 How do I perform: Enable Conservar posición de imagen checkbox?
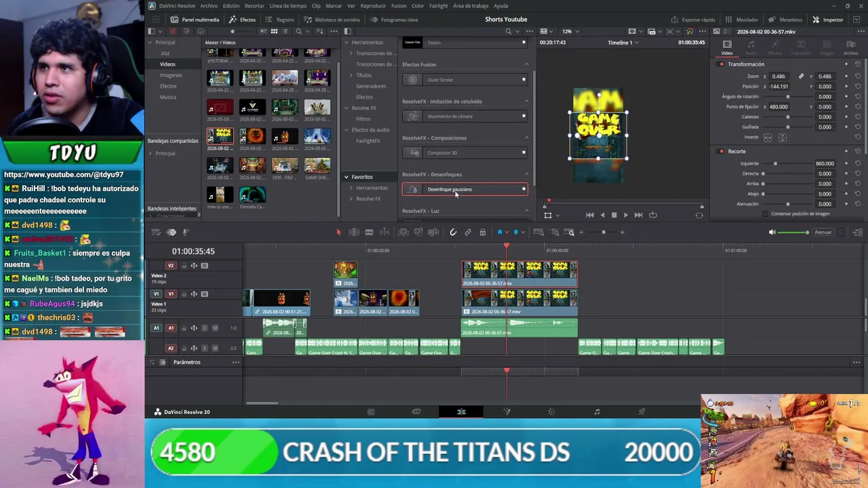pyautogui.click(x=766, y=213)
